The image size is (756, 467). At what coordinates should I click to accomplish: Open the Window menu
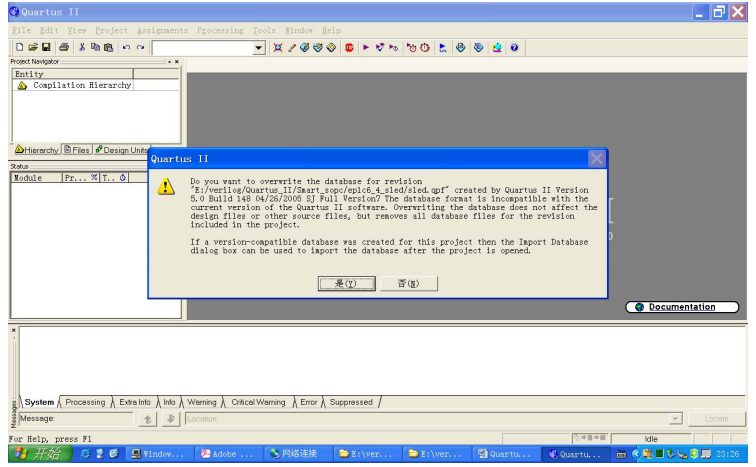pos(299,30)
